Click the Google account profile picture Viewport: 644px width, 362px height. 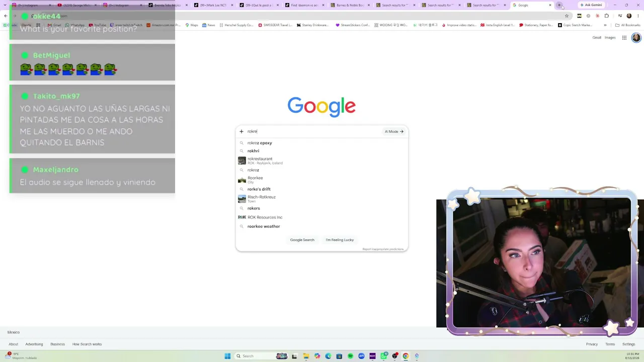636,38
